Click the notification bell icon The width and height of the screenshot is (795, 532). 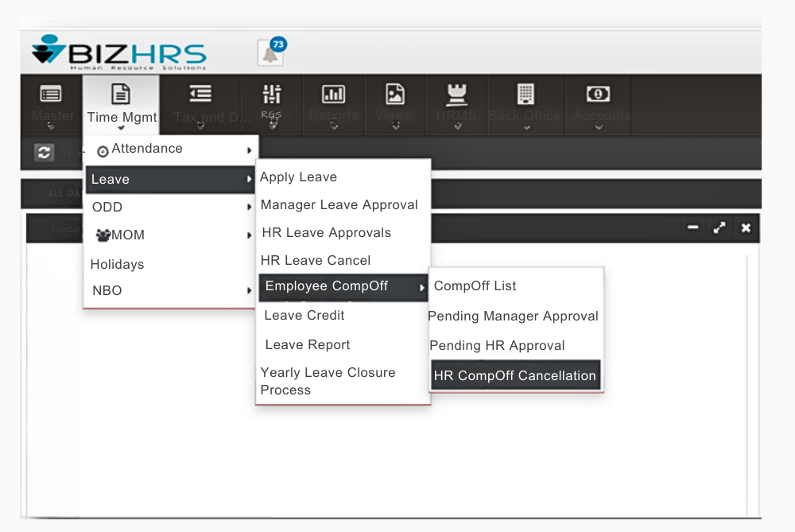tap(270, 53)
